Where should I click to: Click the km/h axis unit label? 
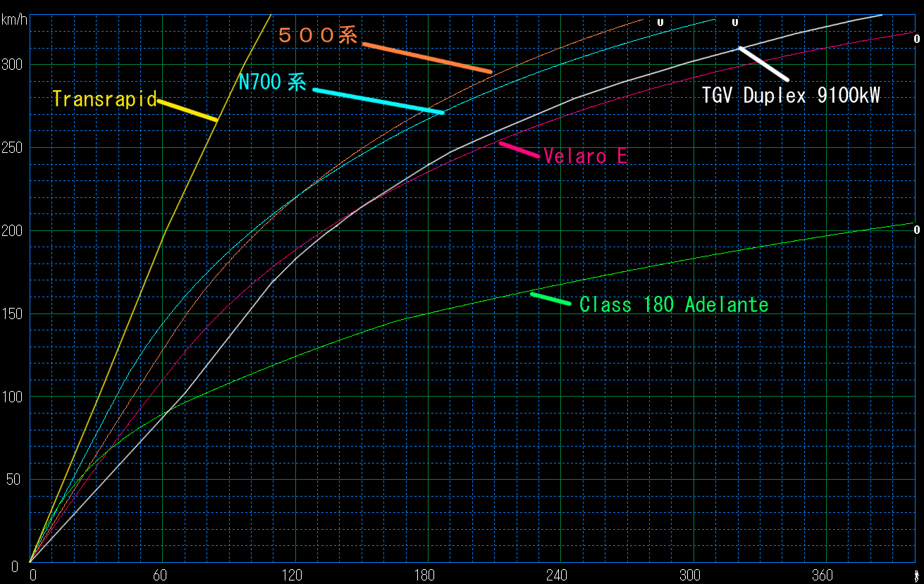click(14, 20)
